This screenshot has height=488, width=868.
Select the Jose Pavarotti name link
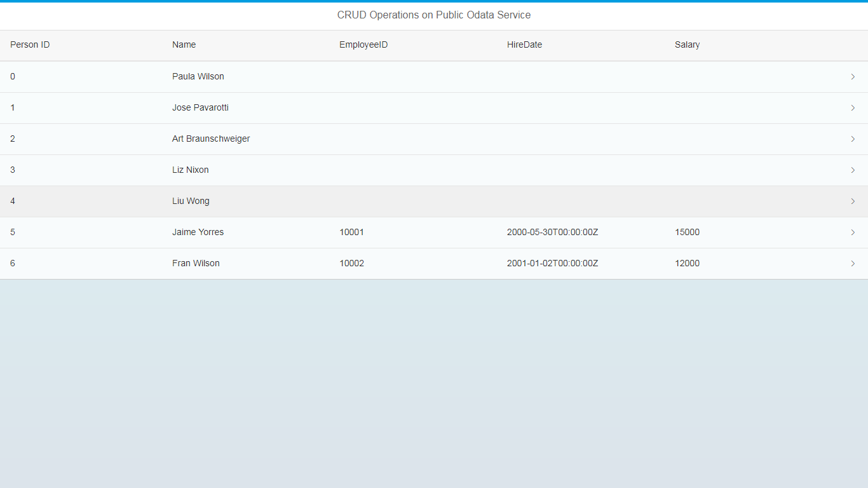pyautogui.click(x=200, y=107)
